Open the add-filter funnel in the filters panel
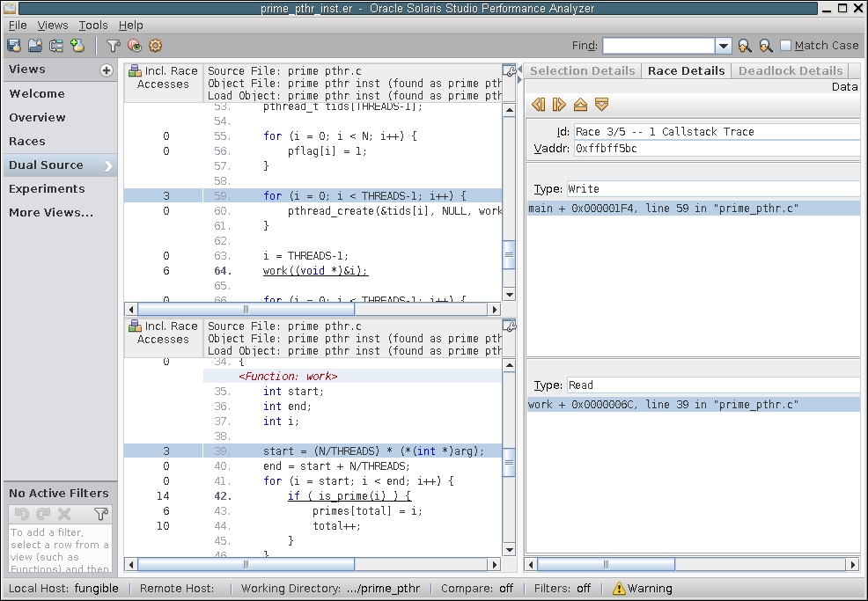This screenshot has height=601, width=868. click(101, 514)
